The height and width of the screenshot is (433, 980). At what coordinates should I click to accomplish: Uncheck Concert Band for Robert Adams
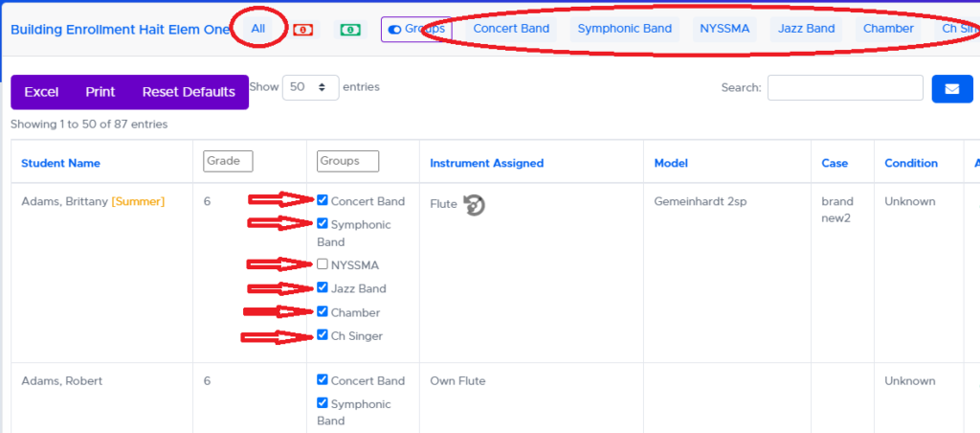323,380
